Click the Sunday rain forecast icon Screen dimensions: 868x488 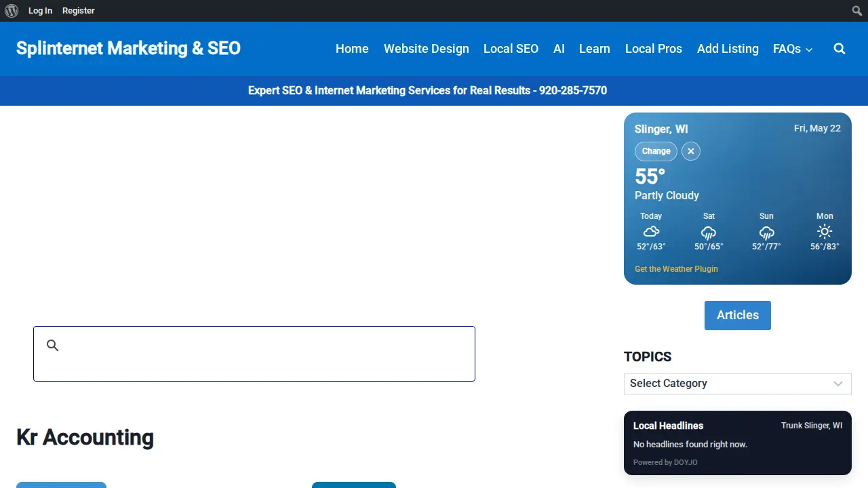click(x=766, y=232)
